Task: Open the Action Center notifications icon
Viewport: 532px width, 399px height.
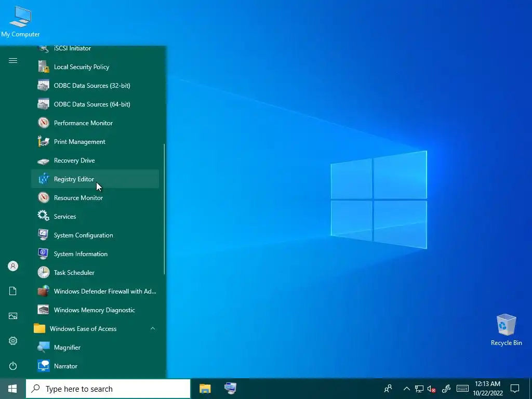Action: point(515,389)
